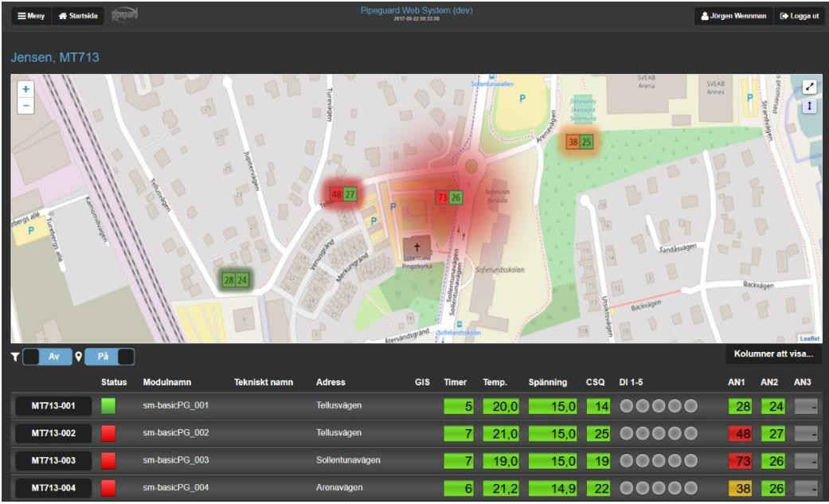Click the DI 1-5 column header

pos(632,382)
